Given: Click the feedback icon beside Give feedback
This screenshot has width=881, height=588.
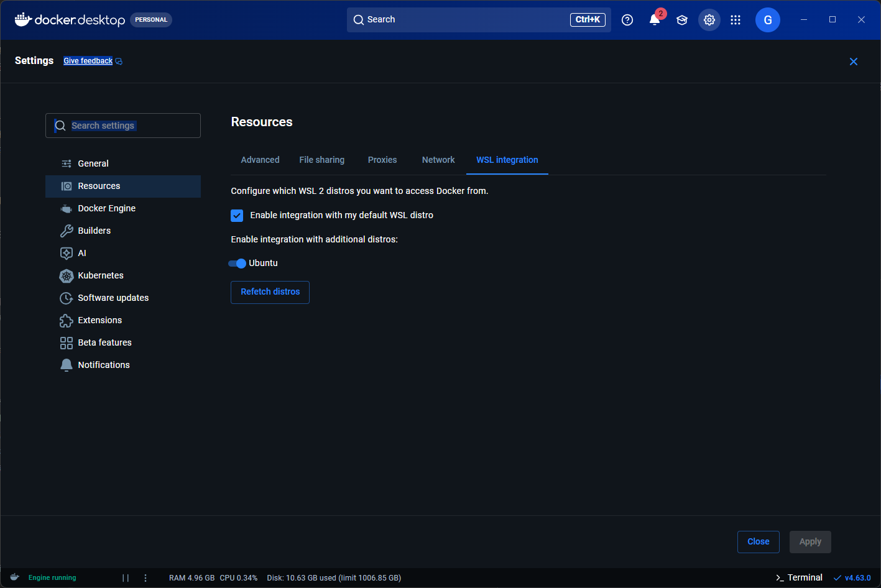Looking at the screenshot, I should [119, 61].
